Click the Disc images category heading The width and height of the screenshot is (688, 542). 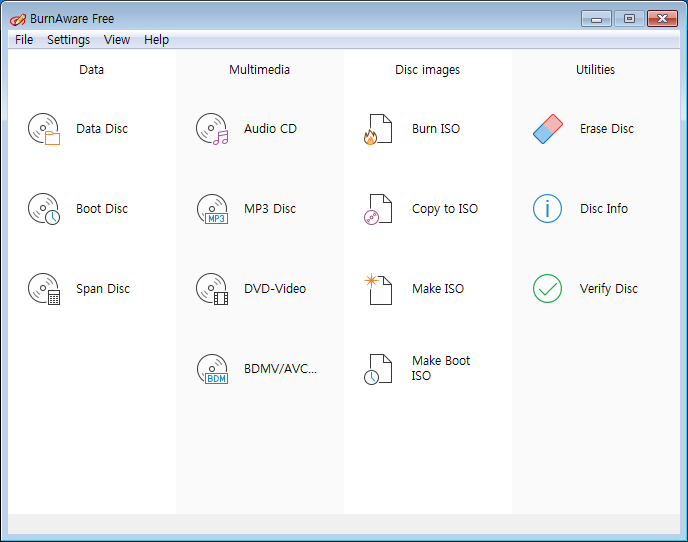pos(427,70)
